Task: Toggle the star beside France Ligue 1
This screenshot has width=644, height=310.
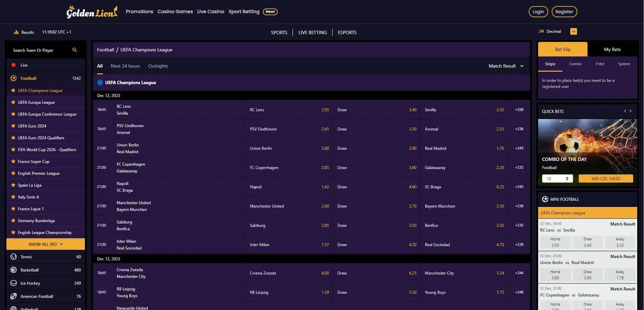Action: click(13, 209)
